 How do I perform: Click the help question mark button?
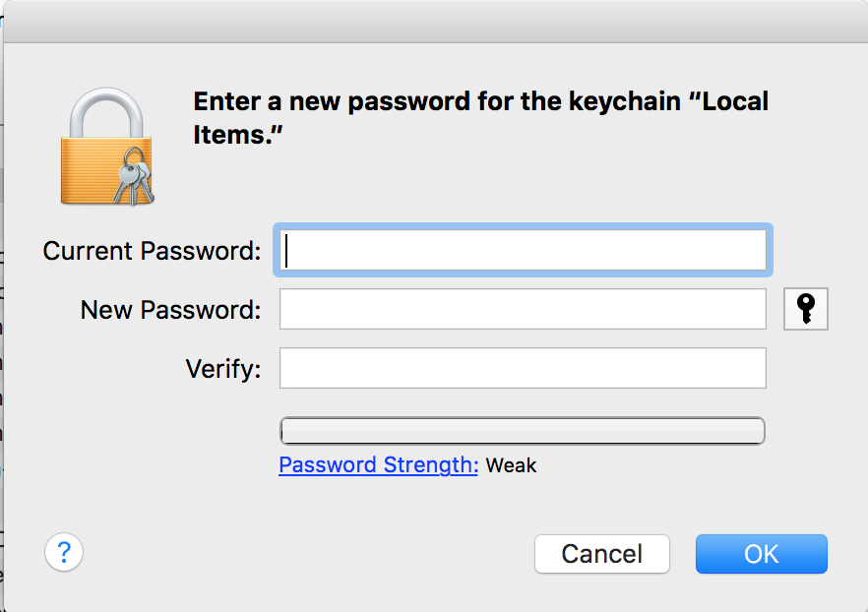pyautogui.click(x=64, y=551)
